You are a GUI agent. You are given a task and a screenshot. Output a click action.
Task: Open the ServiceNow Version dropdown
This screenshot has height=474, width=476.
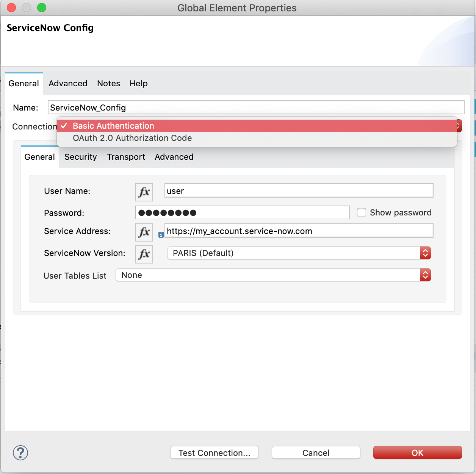(x=296, y=253)
